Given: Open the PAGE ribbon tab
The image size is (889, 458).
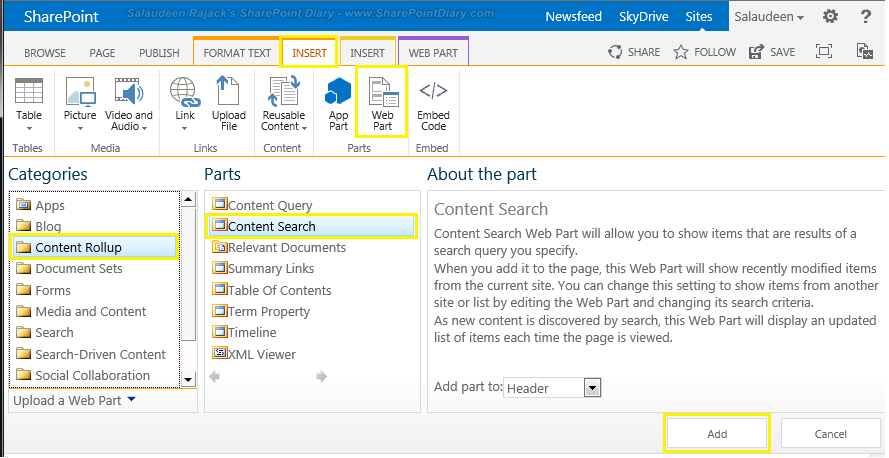Looking at the screenshot, I should pos(102,53).
